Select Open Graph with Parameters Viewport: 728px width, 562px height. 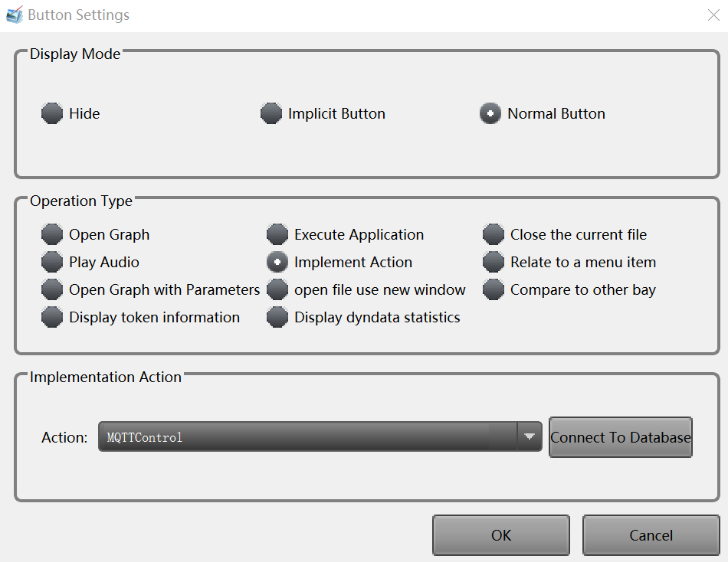(x=52, y=290)
